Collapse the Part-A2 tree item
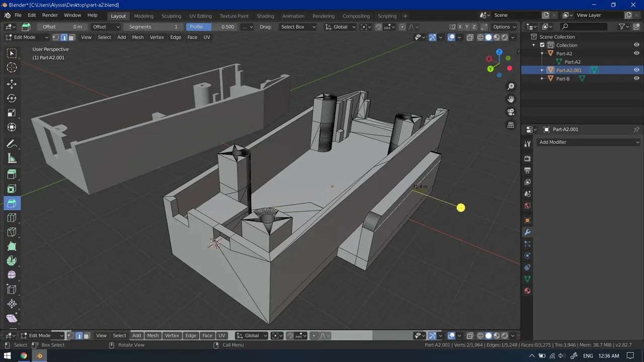 tap(542, 53)
